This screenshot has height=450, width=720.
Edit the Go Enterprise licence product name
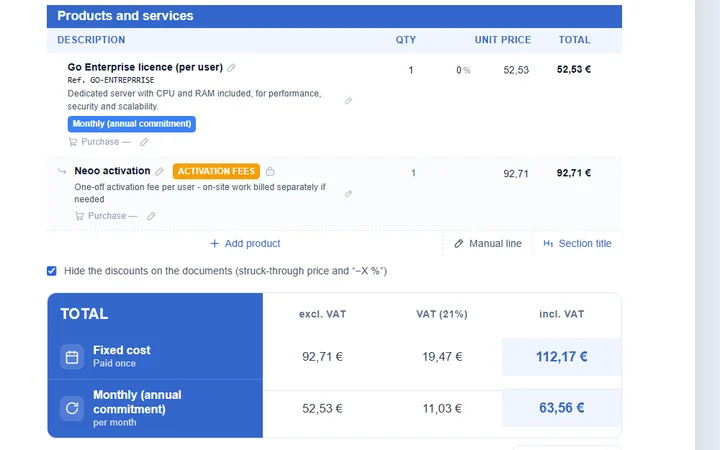click(231, 68)
